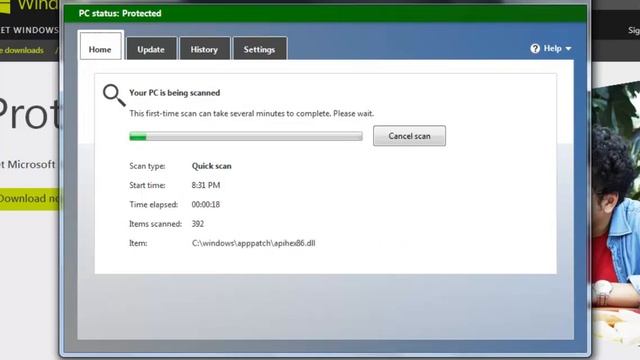Click the start time '8:31 PM'
640x360 pixels.
pos(206,185)
